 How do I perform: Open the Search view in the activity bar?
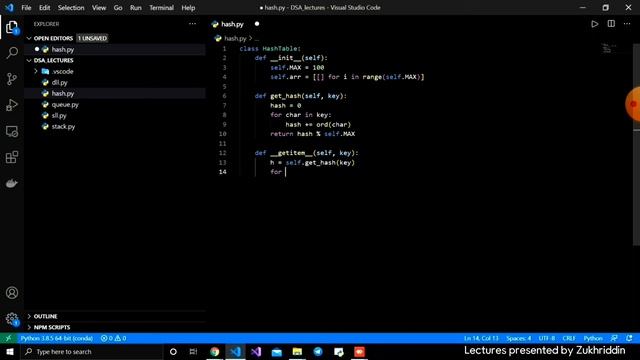[x=12, y=53]
